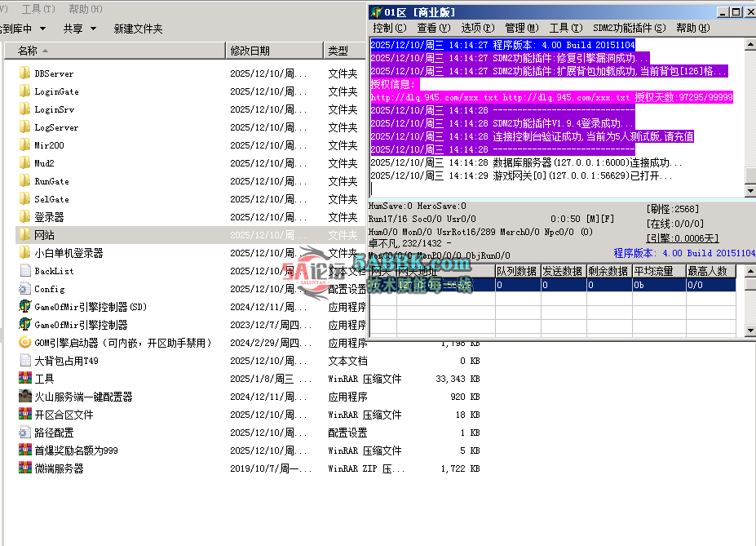Click the 新建文件夹 button
This screenshot has height=546, width=756.
(x=138, y=29)
